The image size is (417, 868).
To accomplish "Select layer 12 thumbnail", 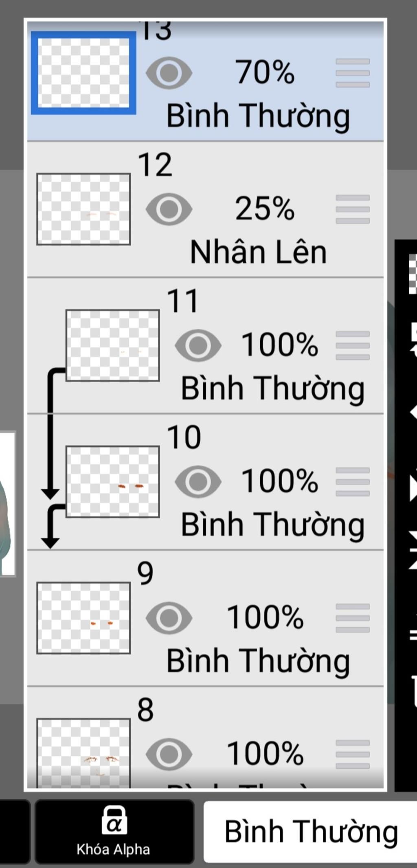I will (83, 209).
